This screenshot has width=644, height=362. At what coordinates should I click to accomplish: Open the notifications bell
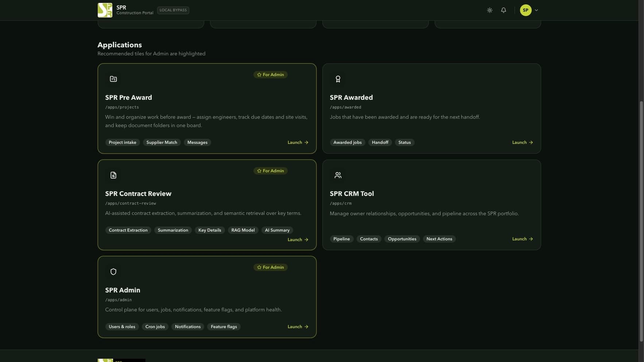point(504,10)
